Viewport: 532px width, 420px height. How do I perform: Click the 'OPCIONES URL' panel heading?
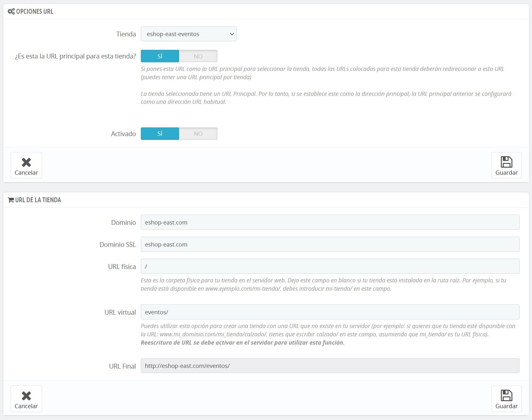pyautogui.click(x=34, y=11)
